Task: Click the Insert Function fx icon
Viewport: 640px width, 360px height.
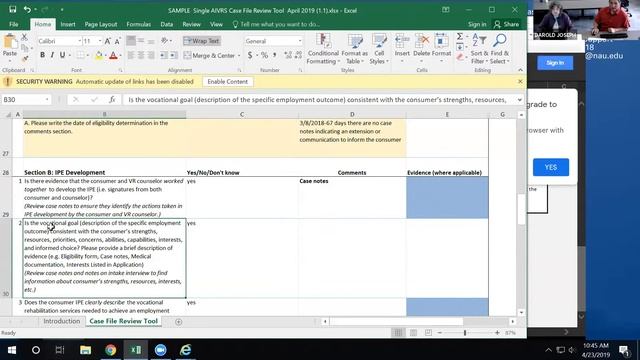Action: click(x=112, y=100)
